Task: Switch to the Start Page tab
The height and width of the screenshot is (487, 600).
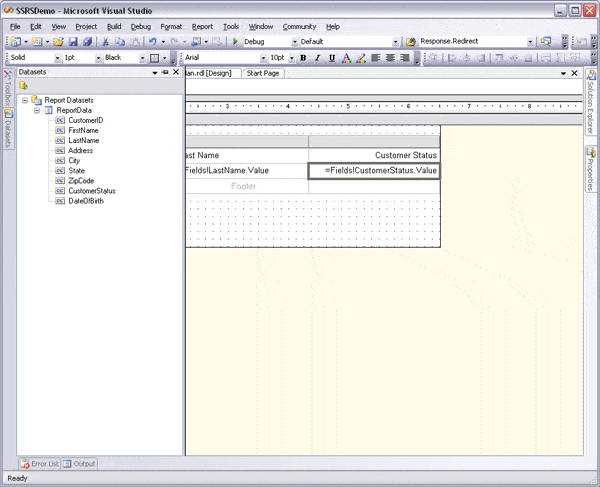Action: click(x=263, y=73)
